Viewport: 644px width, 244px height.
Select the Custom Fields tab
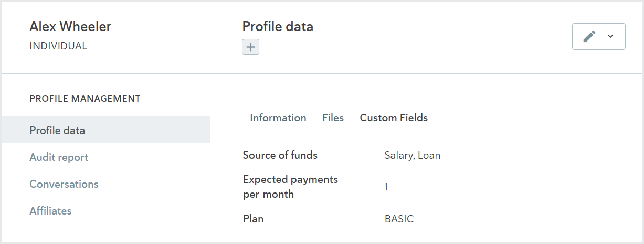pyautogui.click(x=394, y=118)
